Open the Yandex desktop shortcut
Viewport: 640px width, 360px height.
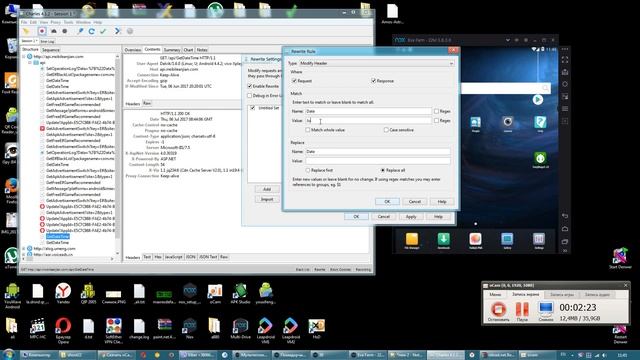point(63,292)
